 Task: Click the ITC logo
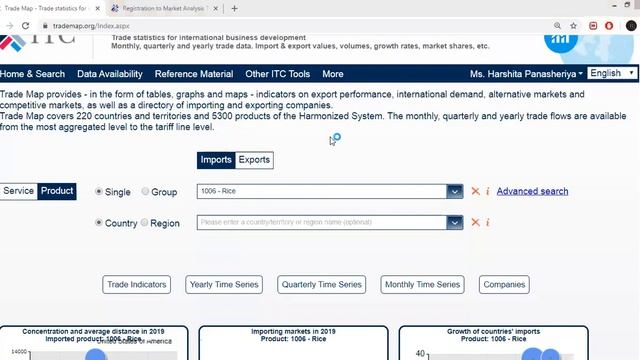38,42
